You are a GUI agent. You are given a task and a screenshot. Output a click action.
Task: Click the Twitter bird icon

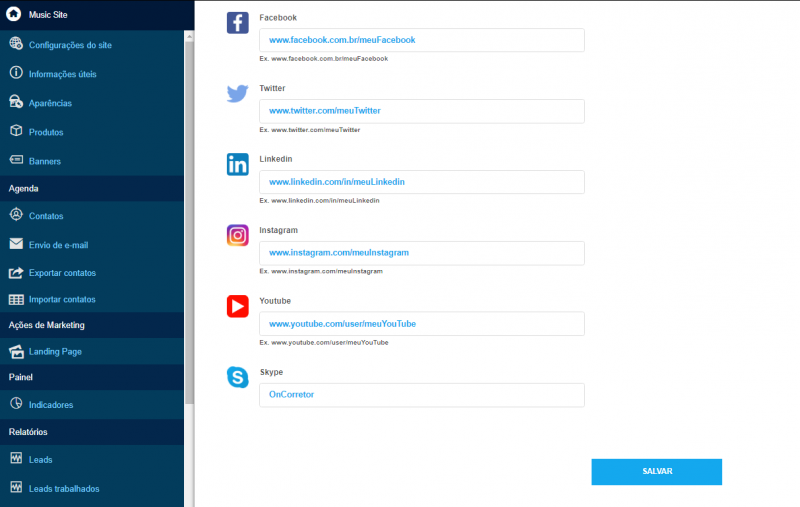238,94
